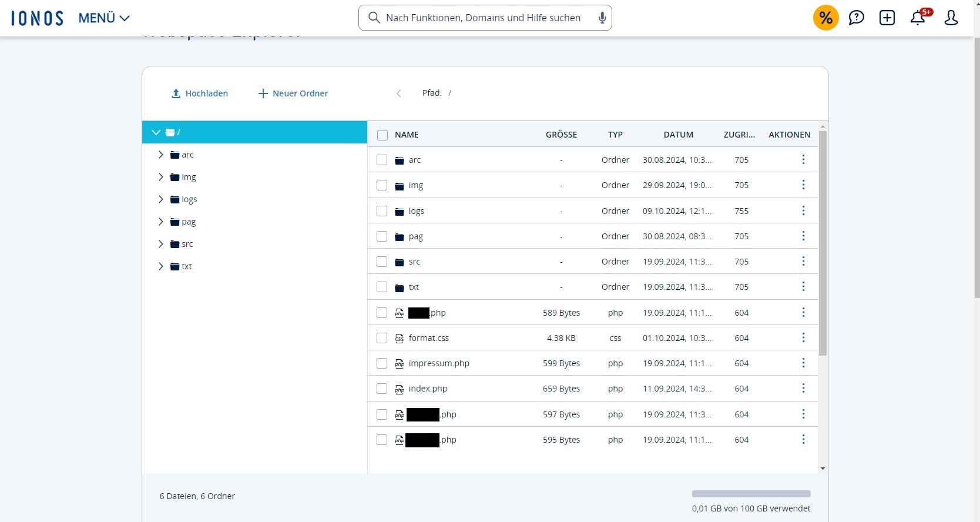Image resolution: width=980 pixels, height=522 pixels.
Task: Open actions menu for format.css
Action: coord(803,337)
